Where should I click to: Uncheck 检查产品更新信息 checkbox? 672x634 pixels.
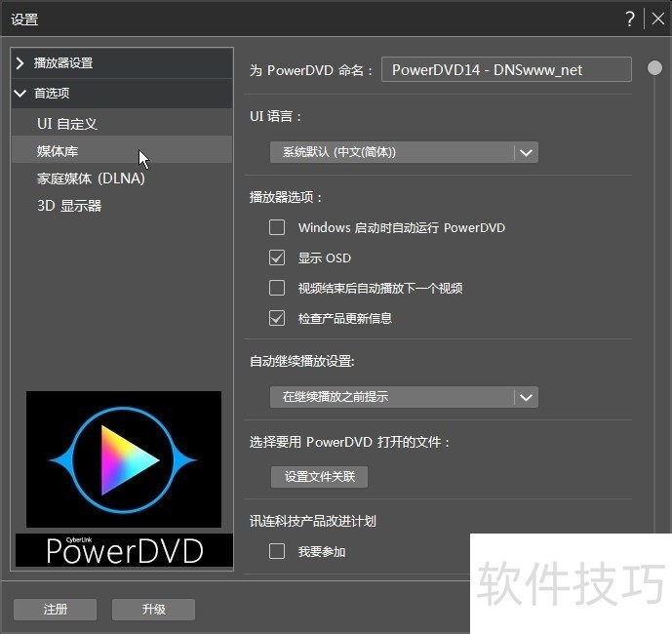(x=277, y=318)
